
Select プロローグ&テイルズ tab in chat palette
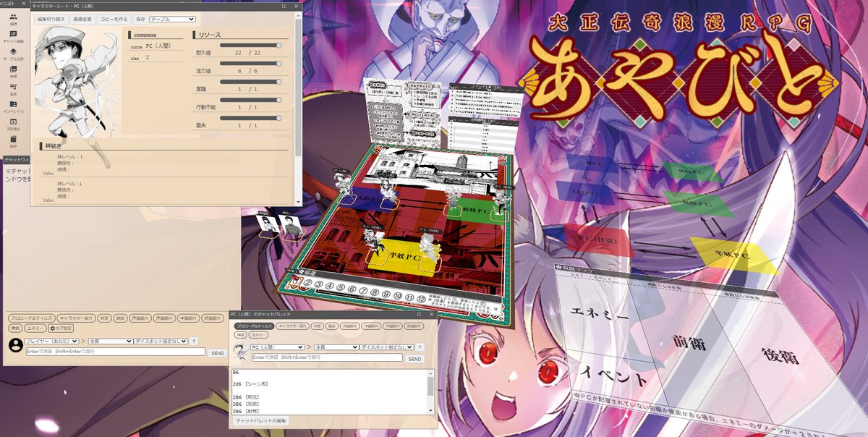(x=252, y=326)
